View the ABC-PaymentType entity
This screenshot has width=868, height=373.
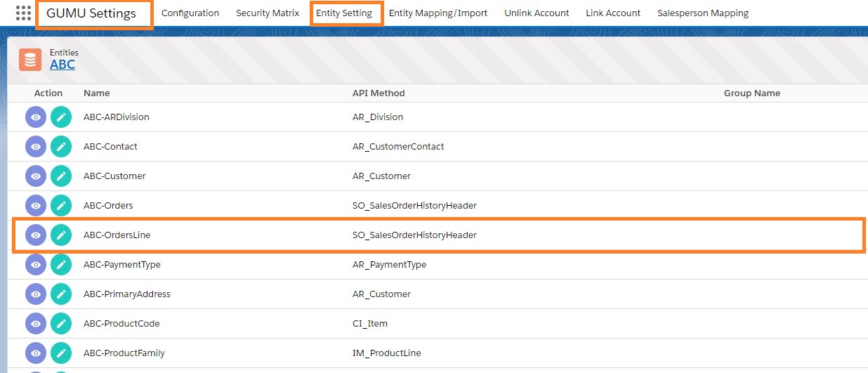point(36,265)
